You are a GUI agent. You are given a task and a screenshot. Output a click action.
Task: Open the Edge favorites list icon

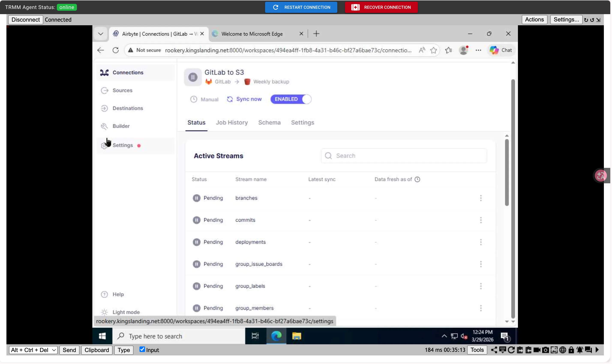click(448, 50)
